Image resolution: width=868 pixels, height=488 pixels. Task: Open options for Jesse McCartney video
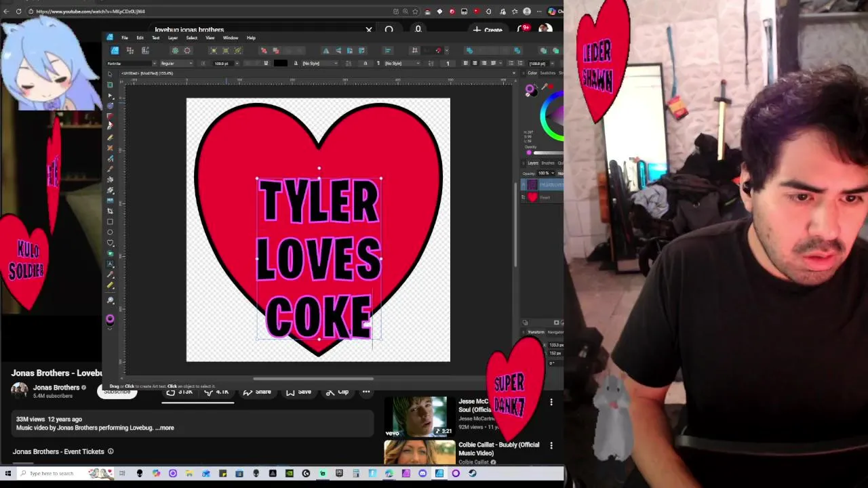pos(551,403)
